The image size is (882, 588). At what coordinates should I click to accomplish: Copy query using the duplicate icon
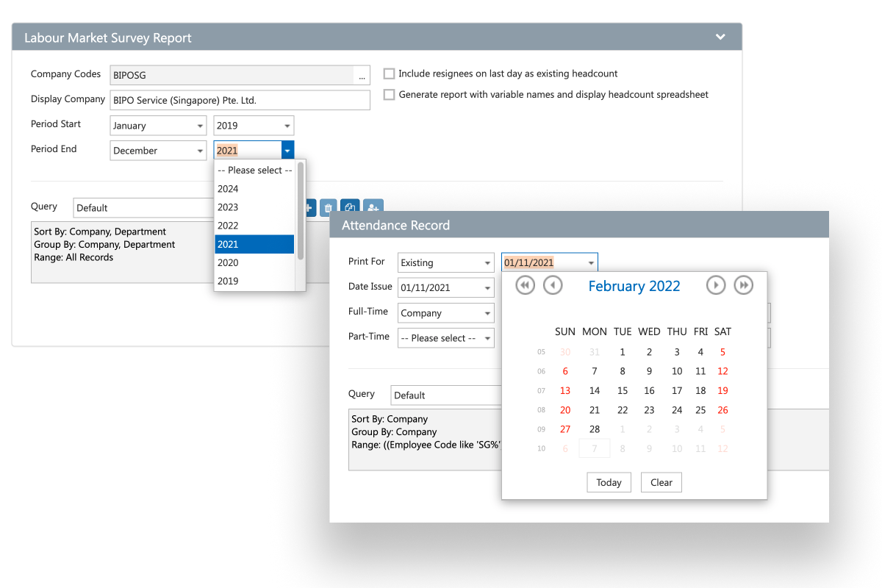[x=351, y=208]
